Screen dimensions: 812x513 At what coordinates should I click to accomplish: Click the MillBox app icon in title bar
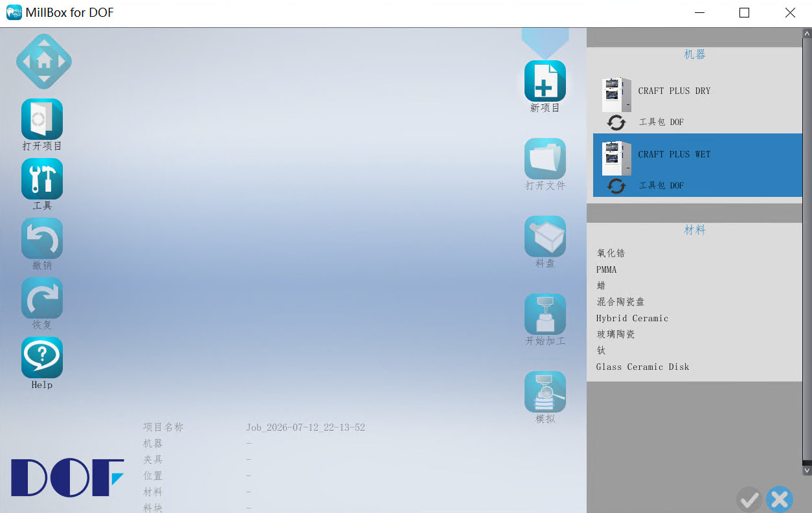tap(14, 12)
